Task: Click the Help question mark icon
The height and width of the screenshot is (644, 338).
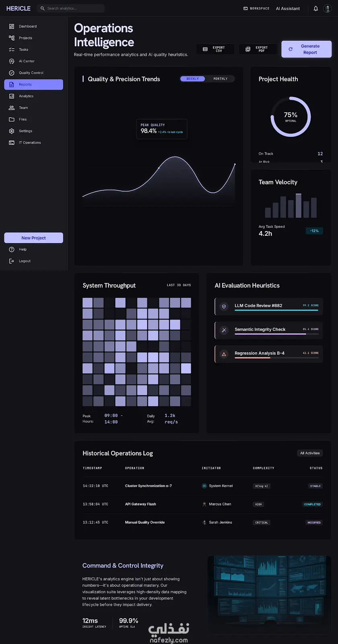Action: click(x=12, y=250)
